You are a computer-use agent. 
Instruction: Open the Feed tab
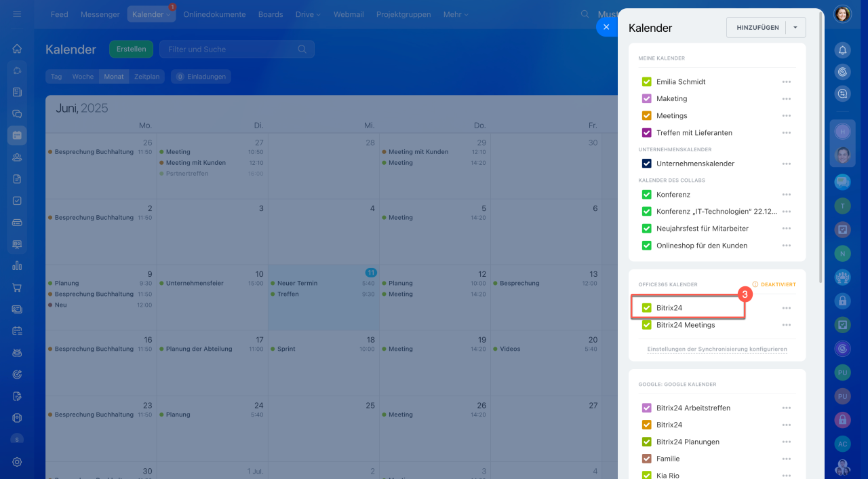pyautogui.click(x=60, y=14)
